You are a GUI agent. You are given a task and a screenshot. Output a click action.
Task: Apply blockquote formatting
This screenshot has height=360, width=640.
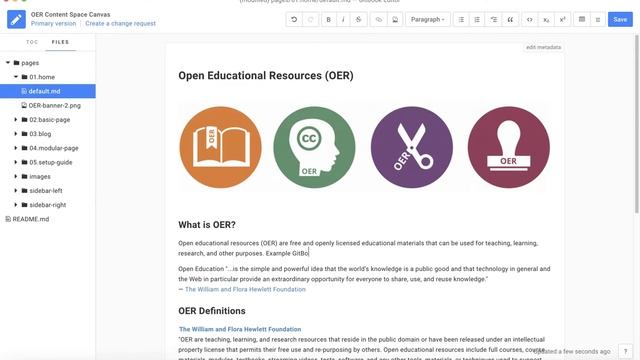click(510, 19)
